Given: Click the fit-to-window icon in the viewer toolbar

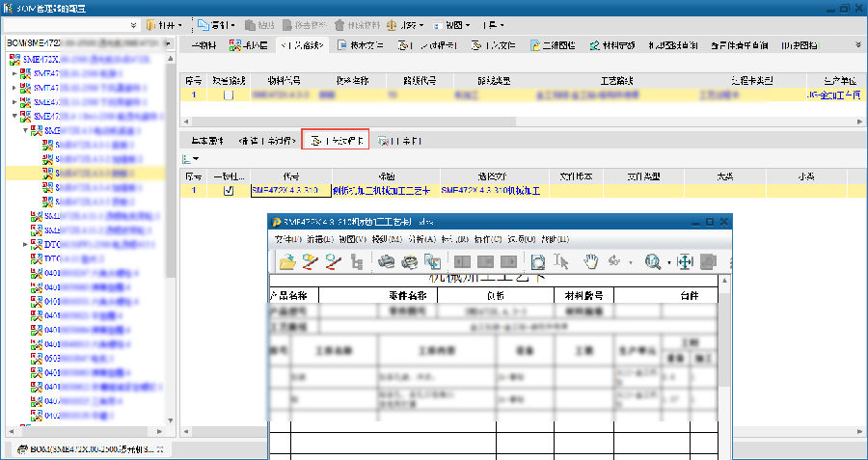Looking at the screenshot, I should click(684, 261).
